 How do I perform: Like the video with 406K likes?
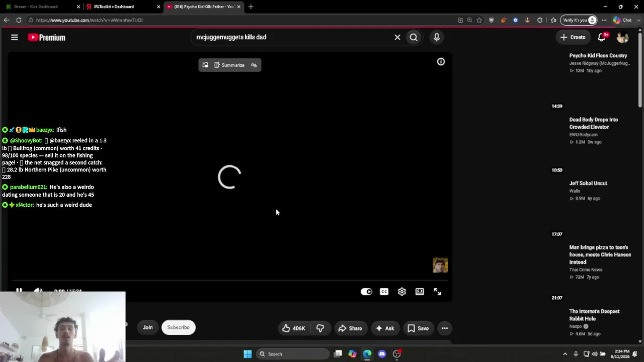coord(293,328)
